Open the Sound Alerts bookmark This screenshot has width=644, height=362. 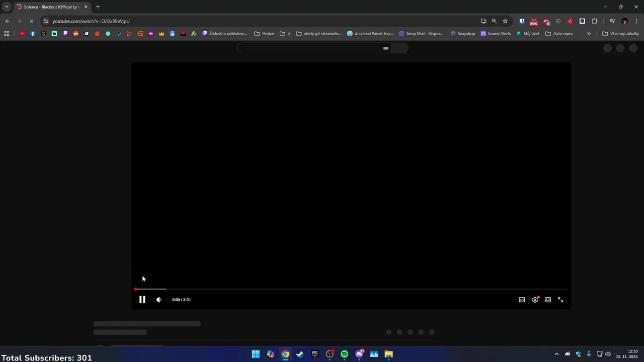click(x=496, y=34)
